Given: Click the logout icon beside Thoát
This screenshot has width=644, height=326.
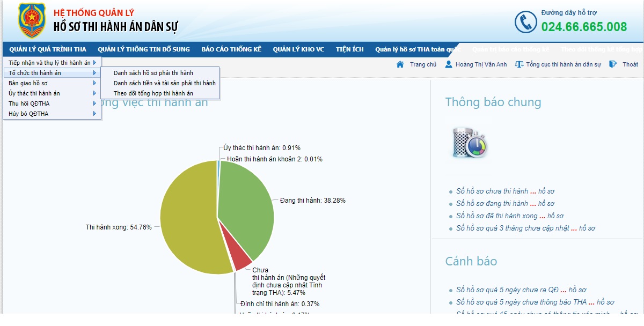Looking at the screenshot, I should click(x=613, y=64).
